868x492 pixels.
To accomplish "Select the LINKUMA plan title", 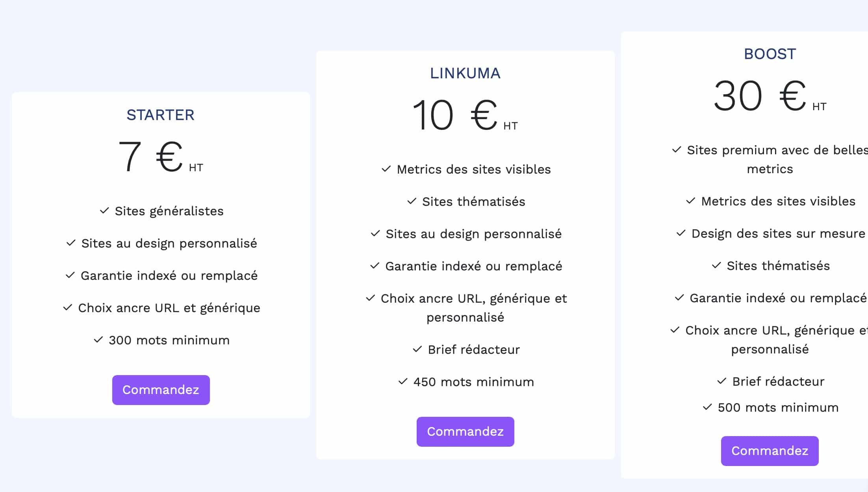I will pos(465,73).
